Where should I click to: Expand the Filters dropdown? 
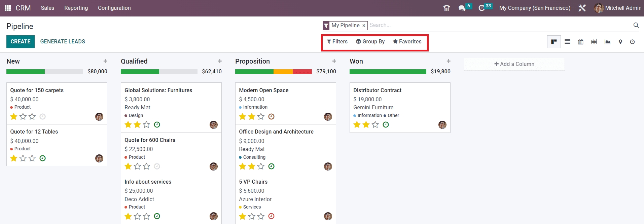tap(337, 42)
